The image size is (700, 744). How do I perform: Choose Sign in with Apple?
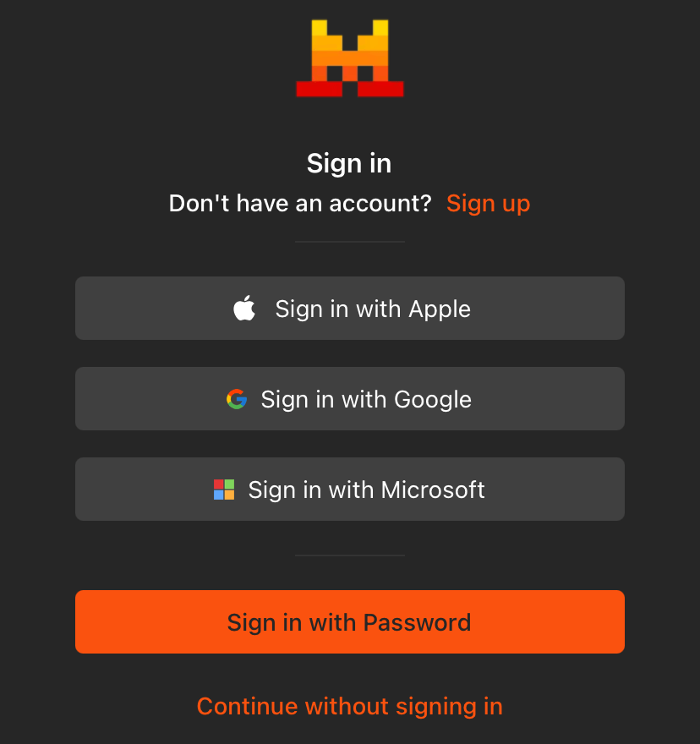[x=350, y=308]
